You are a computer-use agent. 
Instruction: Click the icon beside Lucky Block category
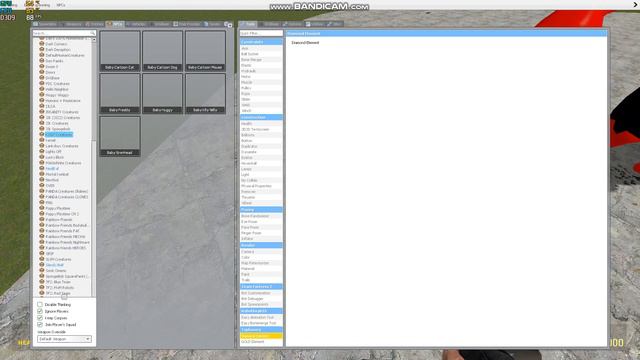(42, 157)
